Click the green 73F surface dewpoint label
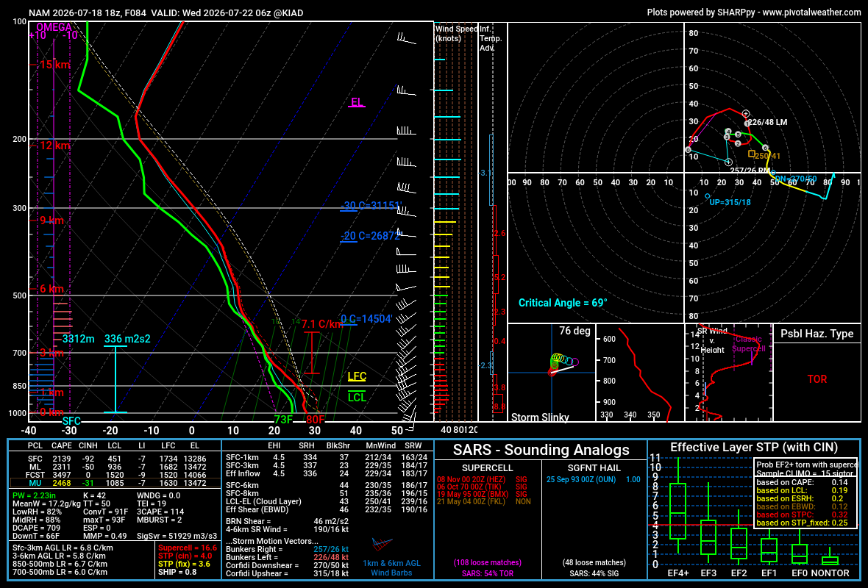Viewport: 868px width, 588px height. [x=283, y=419]
